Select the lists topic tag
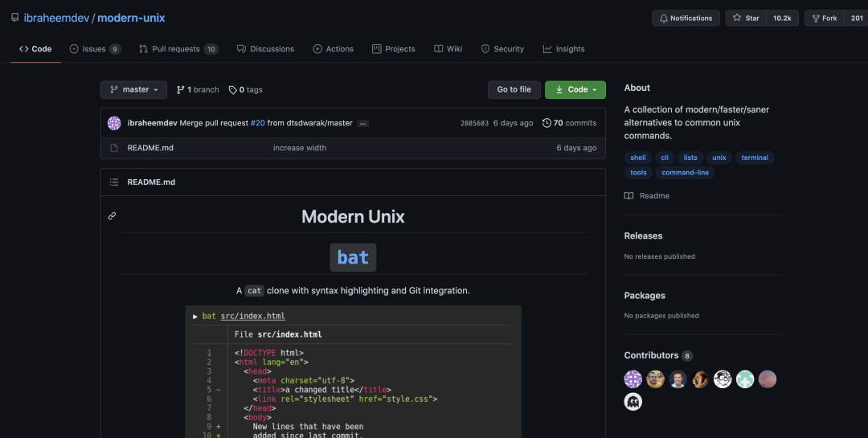 (x=690, y=158)
